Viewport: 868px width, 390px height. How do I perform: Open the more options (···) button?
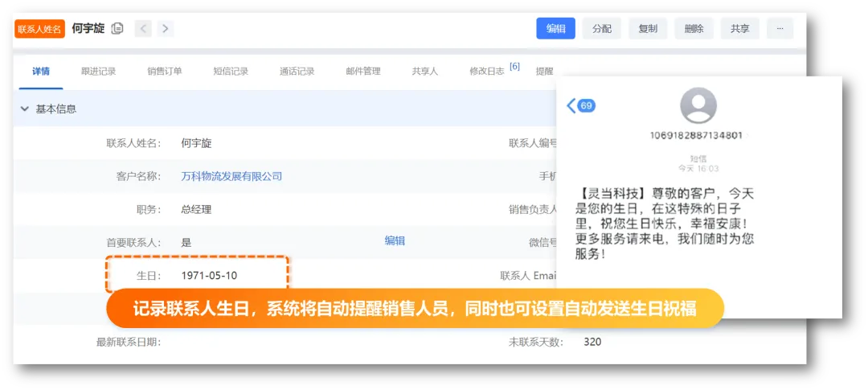tap(779, 29)
